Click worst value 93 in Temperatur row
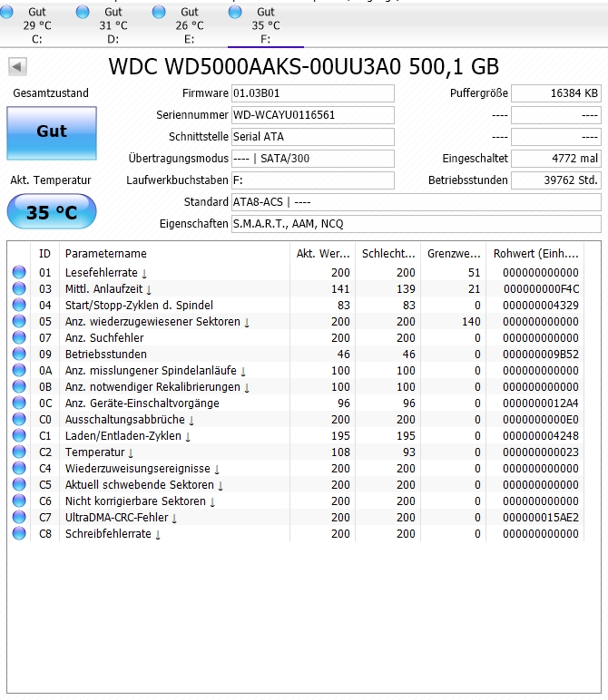This screenshot has height=700, width=608. pyautogui.click(x=409, y=452)
